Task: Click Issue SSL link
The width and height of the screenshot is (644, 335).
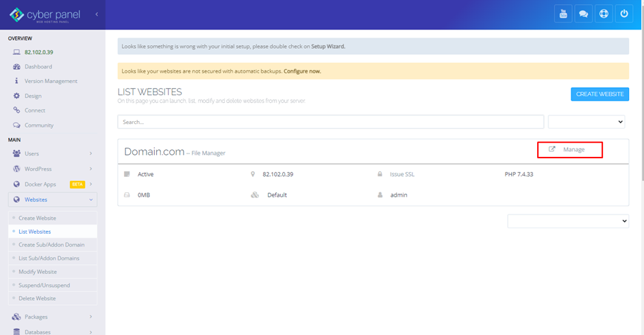Action: coord(402,174)
